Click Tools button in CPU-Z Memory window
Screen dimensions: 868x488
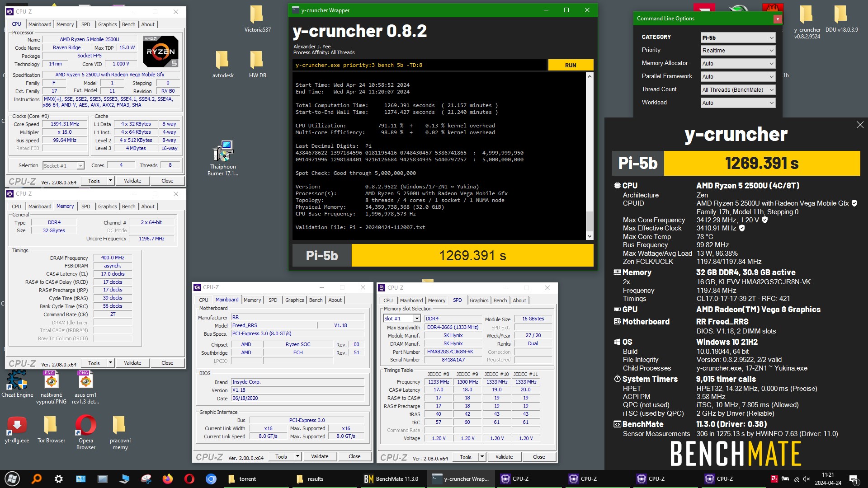click(94, 363)
